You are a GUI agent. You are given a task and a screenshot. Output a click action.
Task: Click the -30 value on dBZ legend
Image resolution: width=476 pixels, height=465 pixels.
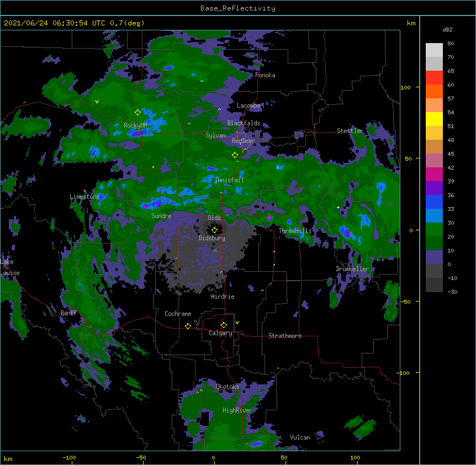click(x=452, y=292)
